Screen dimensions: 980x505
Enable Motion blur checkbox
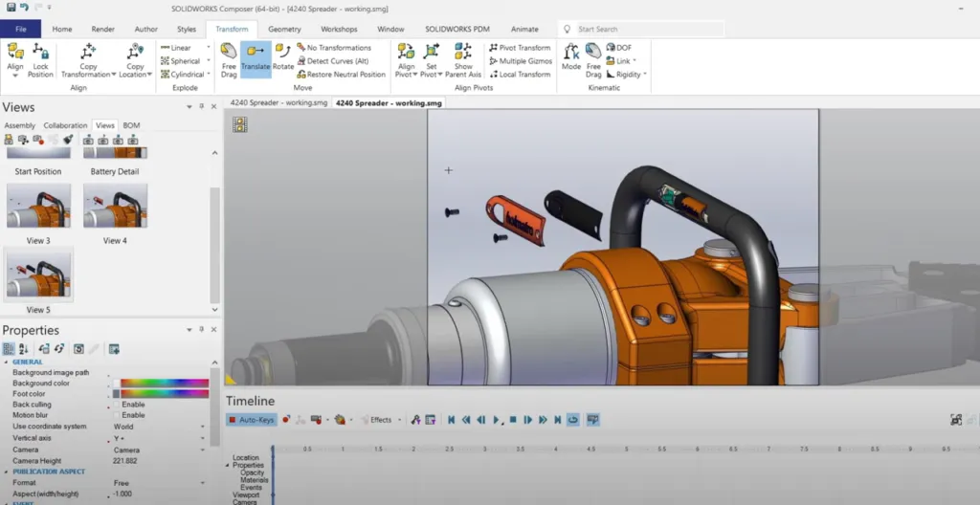pos(117,415)
